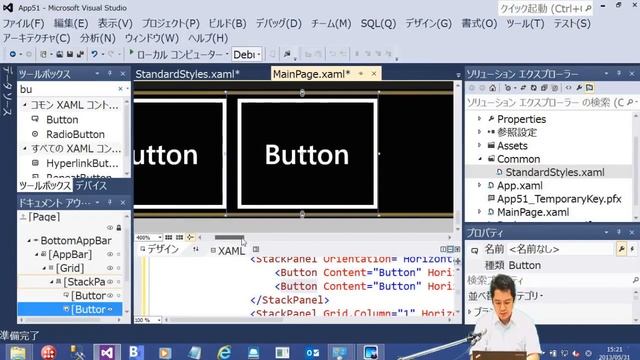Undo the last action via the toolbar arrow
The image size is (640, 360).
(x=94, y=54)
